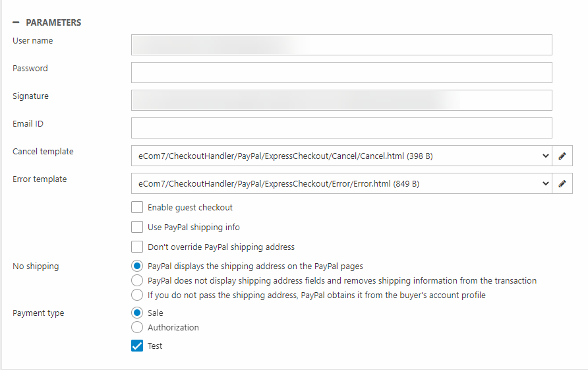The height and width of the screenshot is (370, 588).
Task: Open the Error template dropdown
Action: tap(341, 184)
